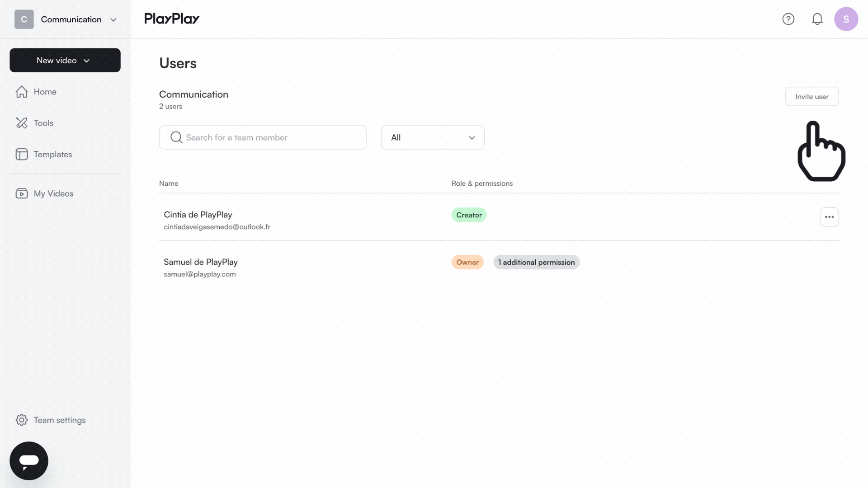This screenshot has height=488, width=868.
Task: Open Tools in the sidebar
Action: tap(43, 123)
